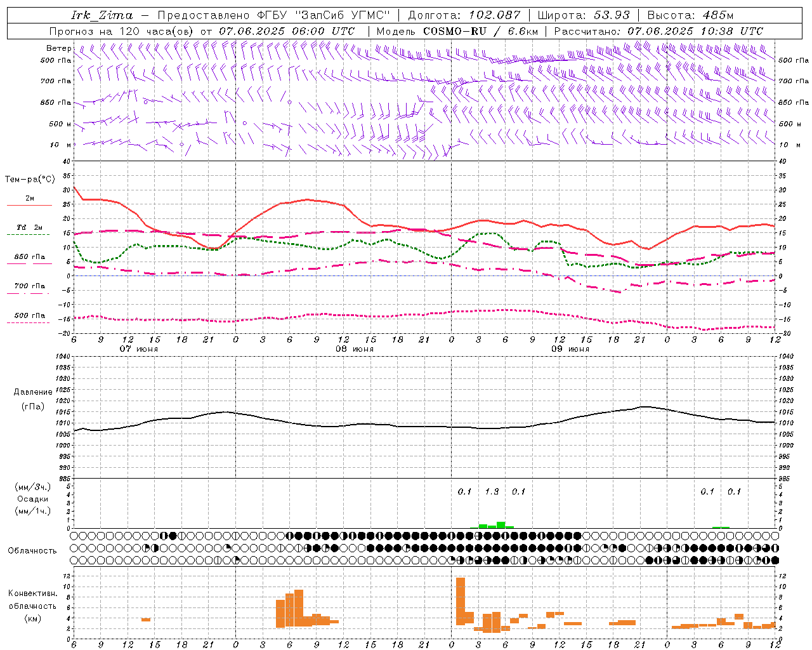The height and width of the screenshot is (650, 812).
Task: Click the Ветер wind panel label
Action: (x=58, y=48)
